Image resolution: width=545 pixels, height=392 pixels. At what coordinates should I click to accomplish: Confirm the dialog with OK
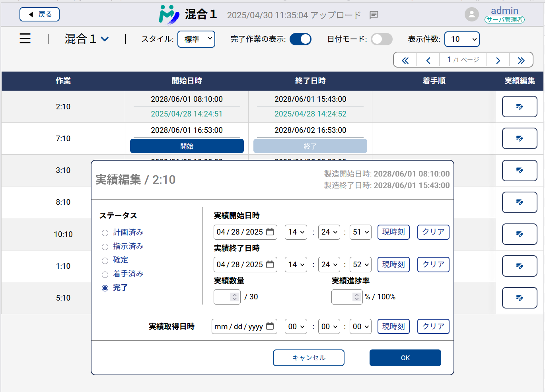(x=405, y=358)
